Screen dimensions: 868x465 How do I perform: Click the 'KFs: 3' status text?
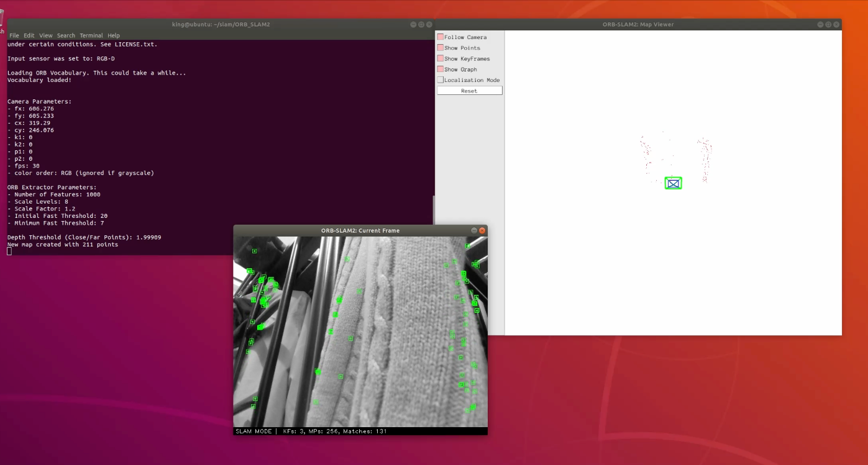pos(294,431)
